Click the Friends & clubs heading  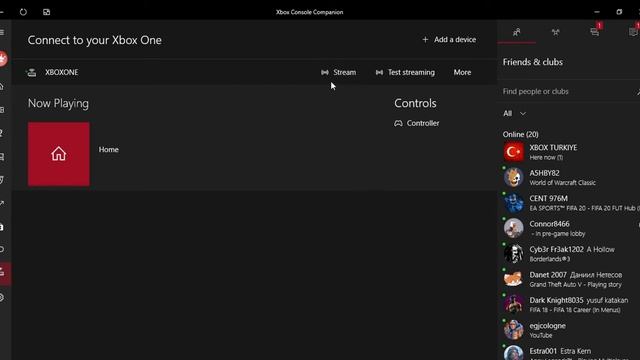[533, 62]
